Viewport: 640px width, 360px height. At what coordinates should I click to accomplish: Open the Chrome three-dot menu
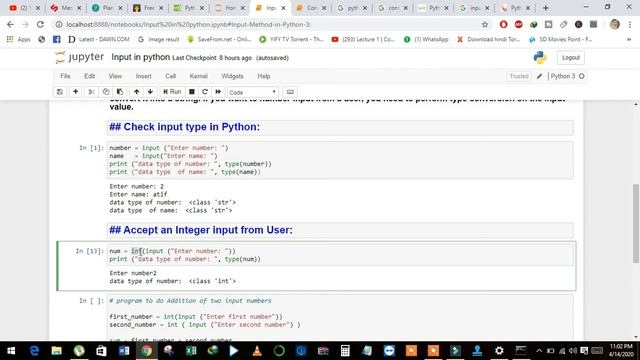click(x=630, y=24)
